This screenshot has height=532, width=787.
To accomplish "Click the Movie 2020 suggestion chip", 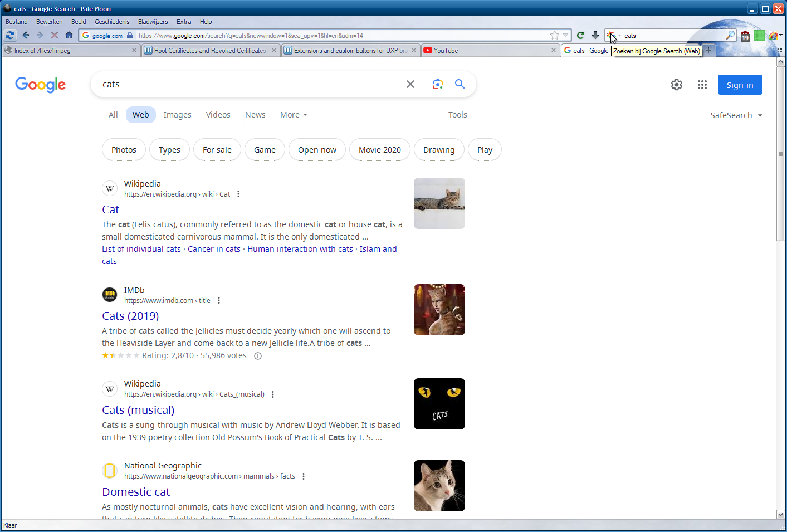I will 380,150.
